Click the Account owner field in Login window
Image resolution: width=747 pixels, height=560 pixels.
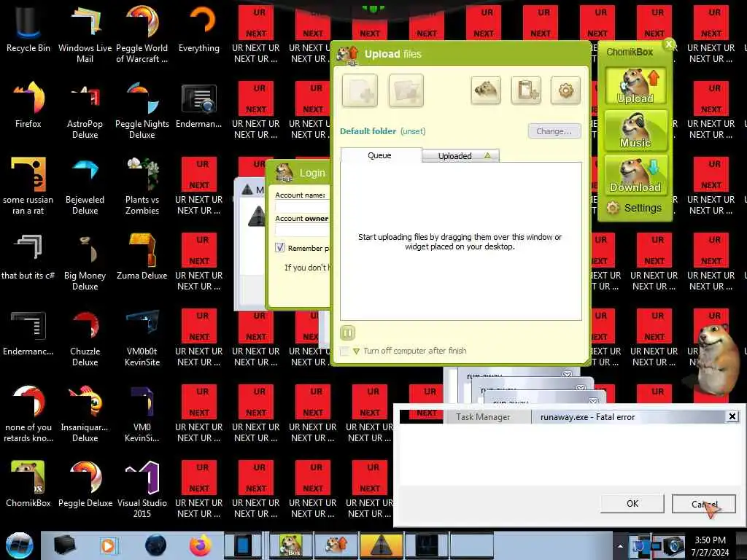302,230
